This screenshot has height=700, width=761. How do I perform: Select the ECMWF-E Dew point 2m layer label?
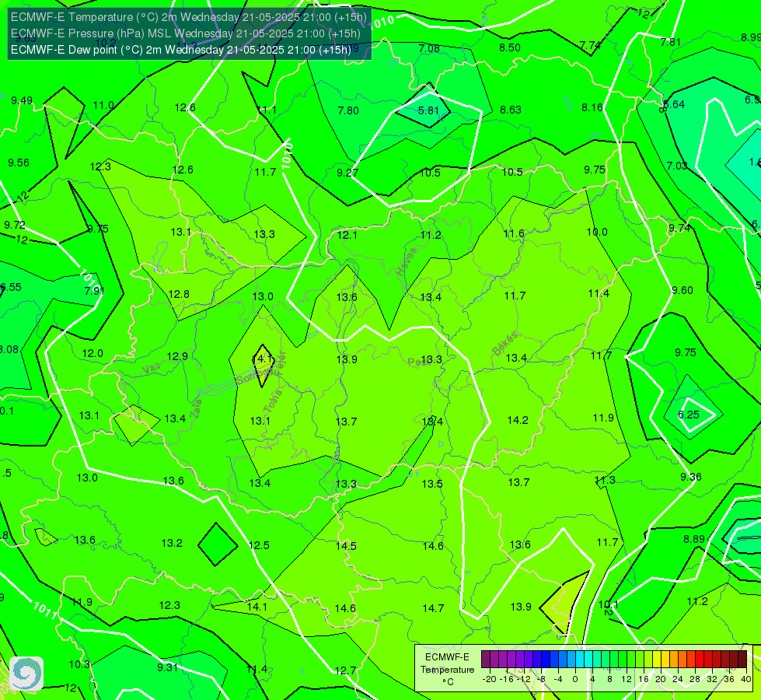click(180, 50)
